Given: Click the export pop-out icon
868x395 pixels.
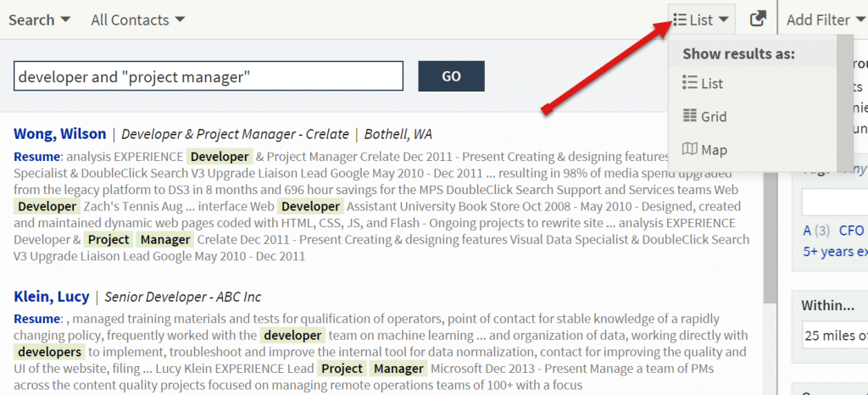Looking at the screenshot, I should click(x=758, y=19).
